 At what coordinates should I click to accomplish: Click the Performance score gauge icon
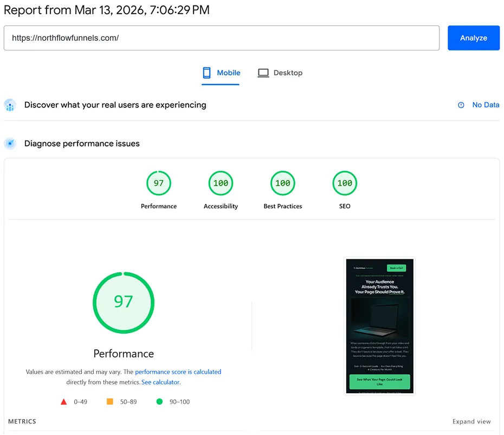click(158, 183)
